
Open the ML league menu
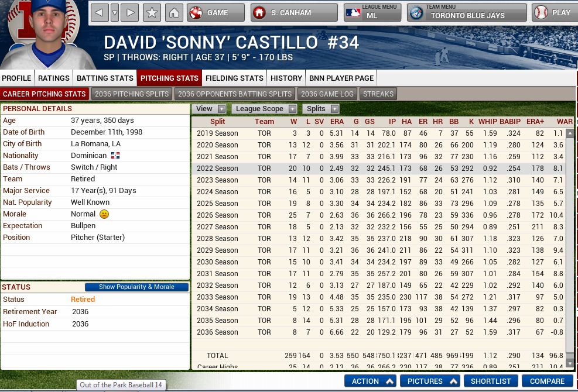[372, 12]
